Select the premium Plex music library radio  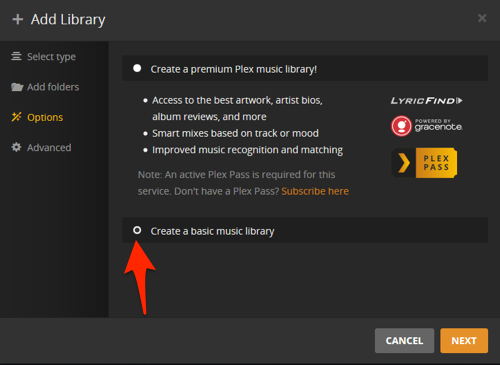(x=137, y=68)
